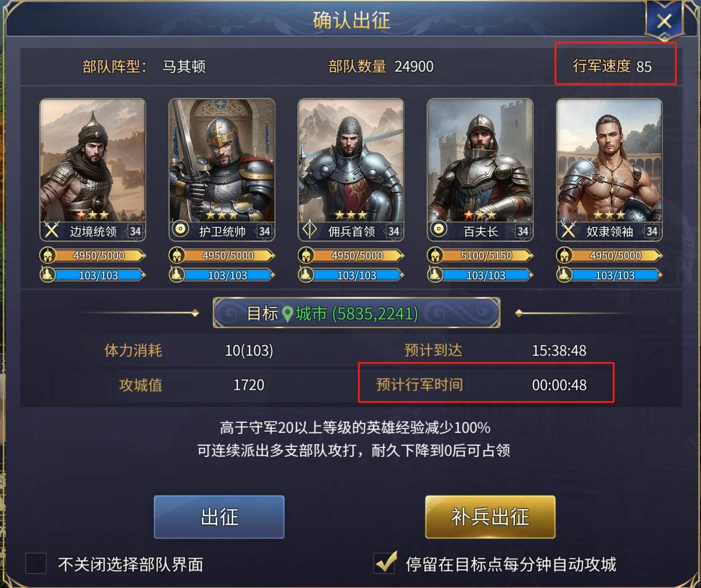Screen dimensions: 701x588
Task: Click the spear icon on 佣兵首领 card
Action: pyautogui.click(x=310, y=230)
